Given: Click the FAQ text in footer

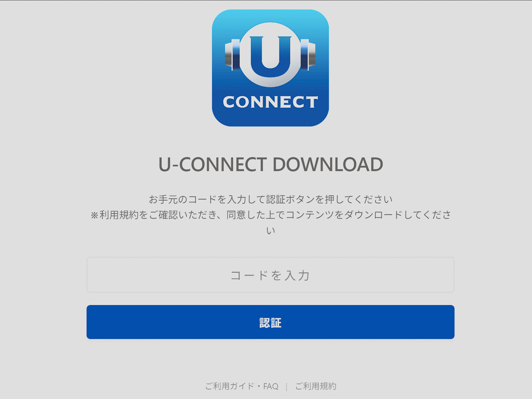Looking at the screenshot, I should click(x=271, y=387).
